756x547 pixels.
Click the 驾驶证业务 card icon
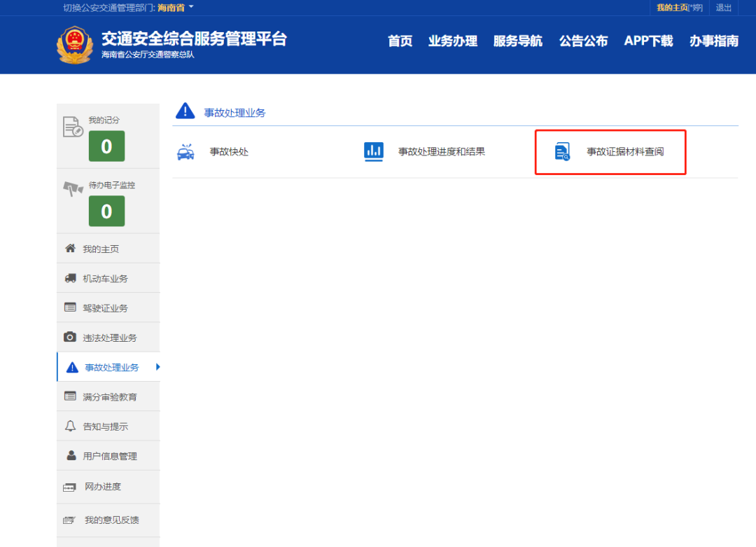click(x=70, y=307)
